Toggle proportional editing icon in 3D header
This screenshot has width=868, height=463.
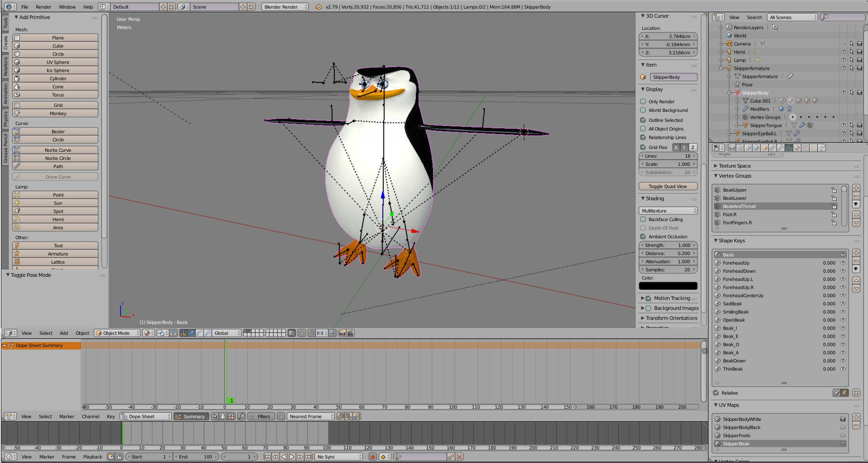point(302,333)
